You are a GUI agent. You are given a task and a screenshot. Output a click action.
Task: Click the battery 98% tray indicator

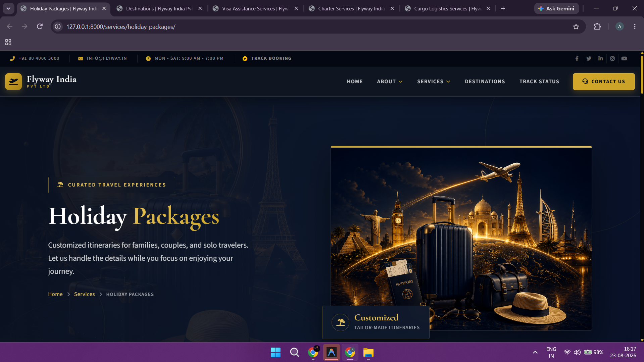point(594,352)
